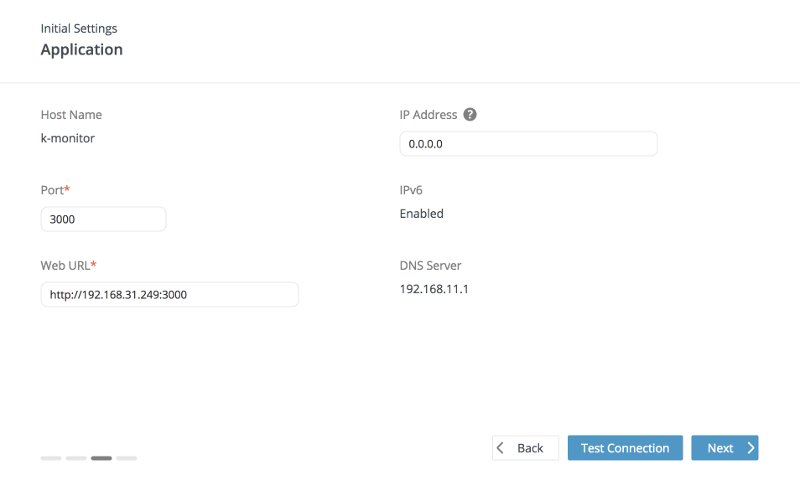Click the IP Address help question-mark icon
The image size is (800, 501).
[470, 115]
